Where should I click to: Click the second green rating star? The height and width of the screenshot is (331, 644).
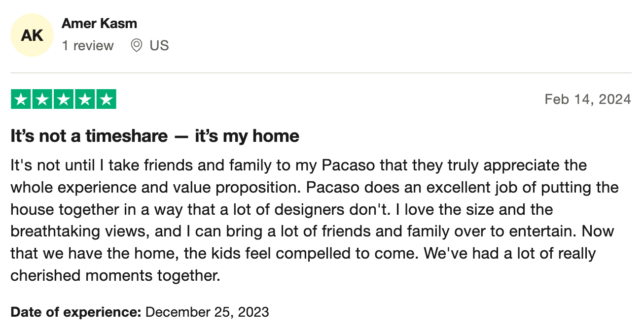(x=42, y=99)
